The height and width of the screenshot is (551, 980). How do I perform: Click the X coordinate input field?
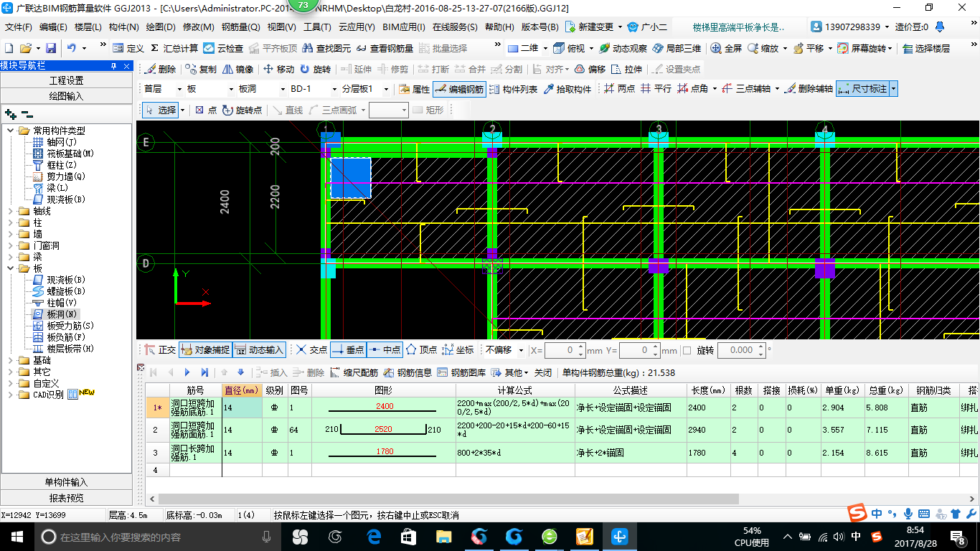pos(565,350)
